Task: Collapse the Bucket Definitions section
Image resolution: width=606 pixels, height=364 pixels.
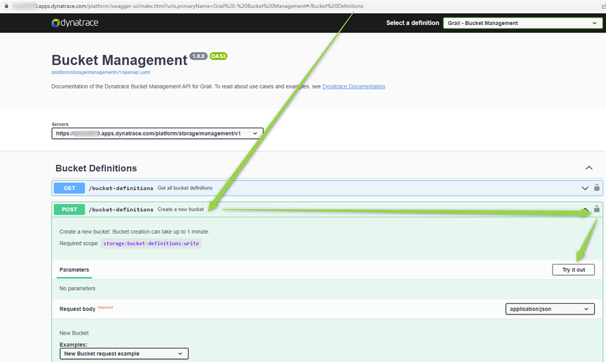Action: 588,168
